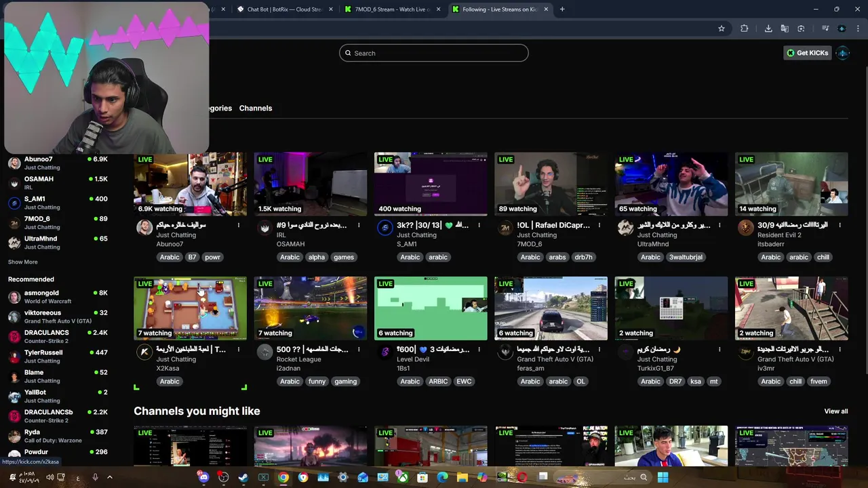868x488 pixels.
Task: Click TyierRussell avatar in Recommended
Action: click(14, 357)
